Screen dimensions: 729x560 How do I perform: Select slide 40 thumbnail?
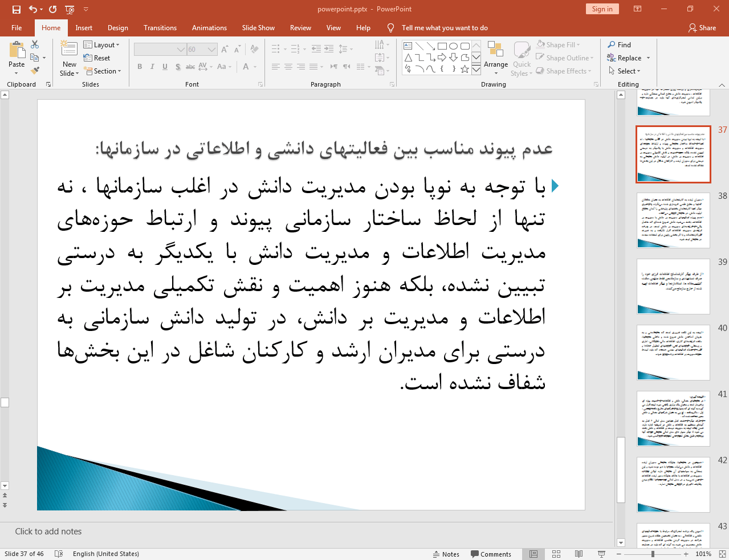point(673,353)
